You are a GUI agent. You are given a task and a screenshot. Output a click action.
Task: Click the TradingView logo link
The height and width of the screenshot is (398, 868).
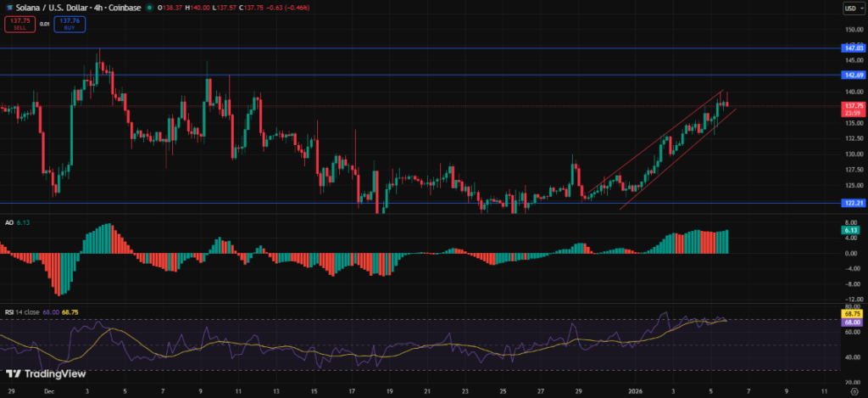pos(46,373)
